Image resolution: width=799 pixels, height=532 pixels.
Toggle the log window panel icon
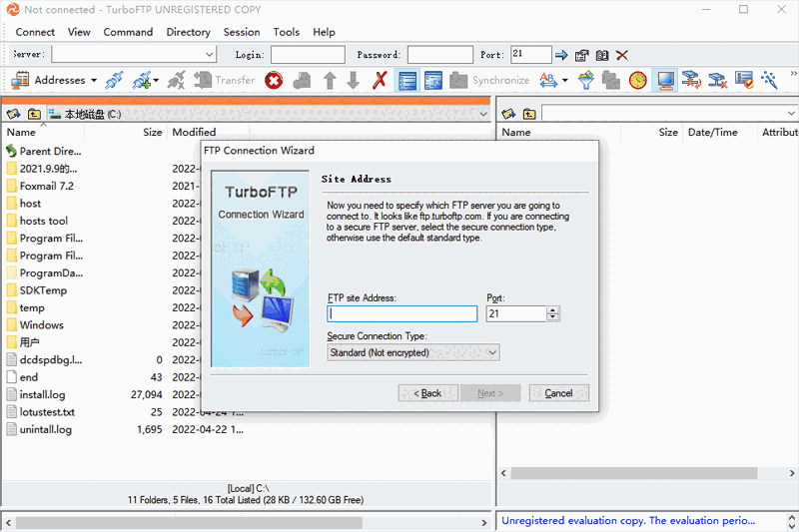(433, 81)
